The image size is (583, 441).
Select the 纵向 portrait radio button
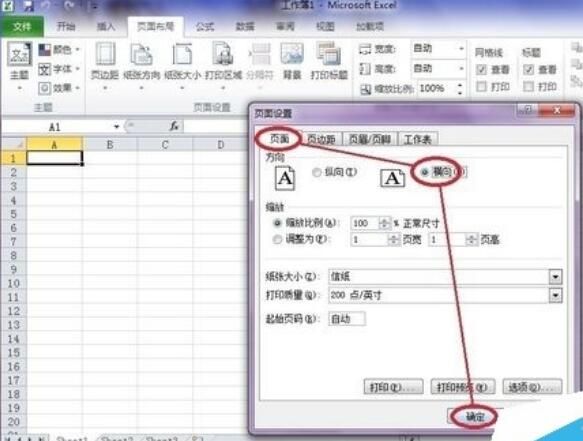(x=316, y=172)
